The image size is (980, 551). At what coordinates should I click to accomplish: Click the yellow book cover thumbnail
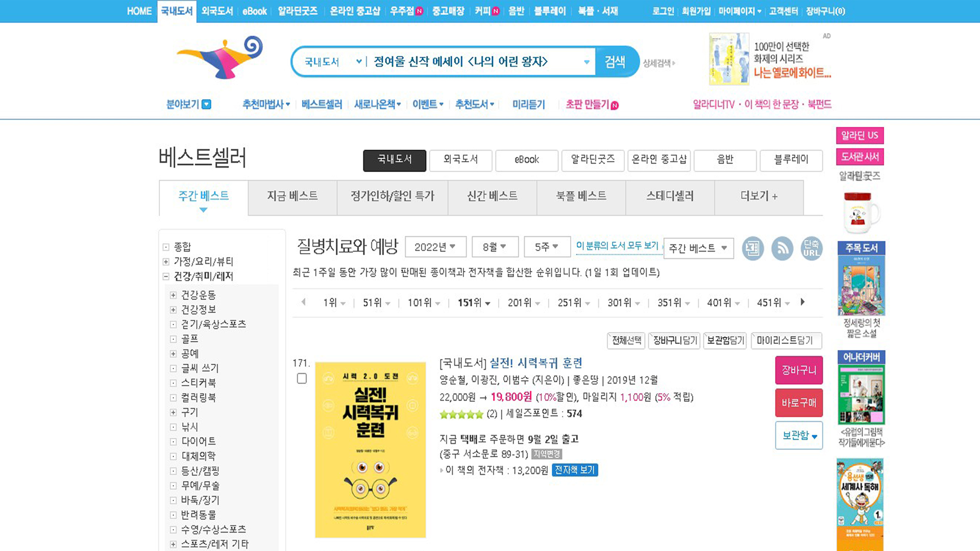click(x=370, y=449)
